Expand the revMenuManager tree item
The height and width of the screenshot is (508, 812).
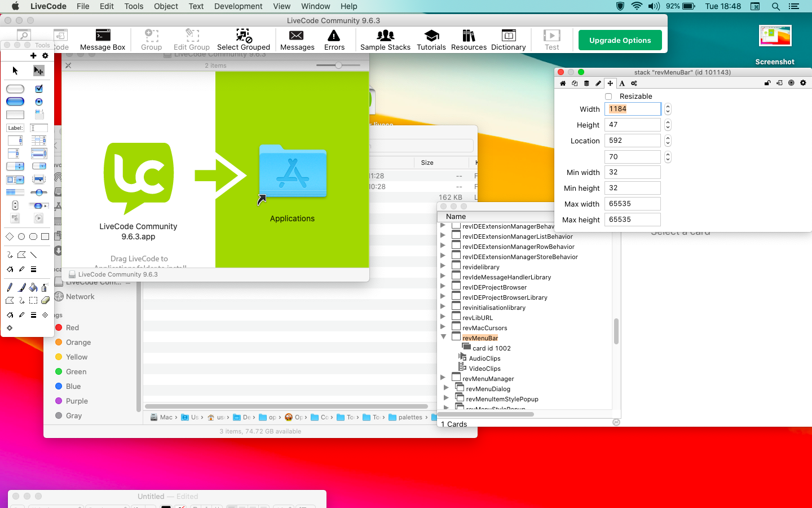443,378
